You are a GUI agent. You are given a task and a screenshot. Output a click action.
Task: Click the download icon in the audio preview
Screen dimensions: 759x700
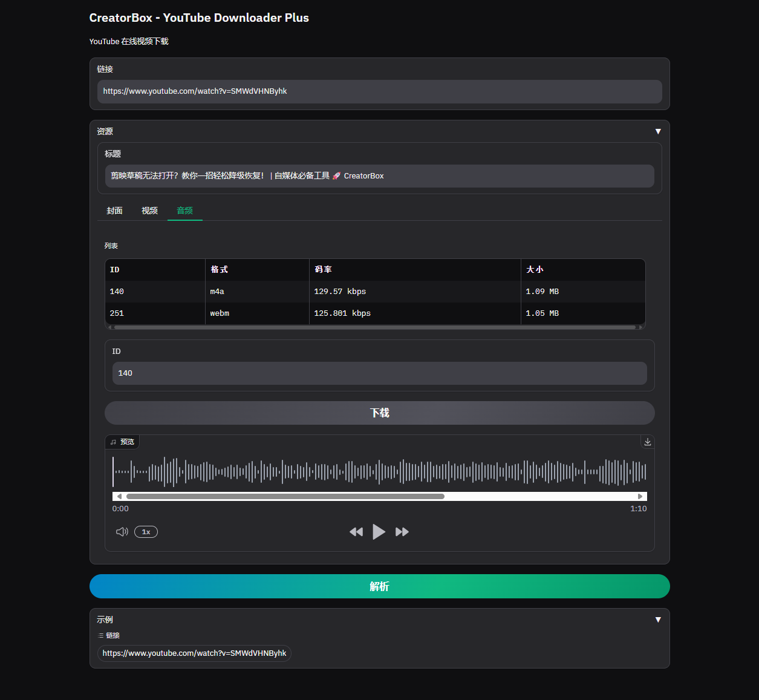coord(647,442)
